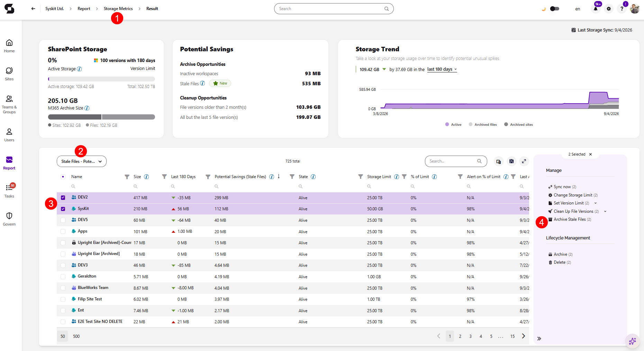Click the save view icon
This screenshot has height=351, width=644.
pyautogui.click(x=511, y=161)
